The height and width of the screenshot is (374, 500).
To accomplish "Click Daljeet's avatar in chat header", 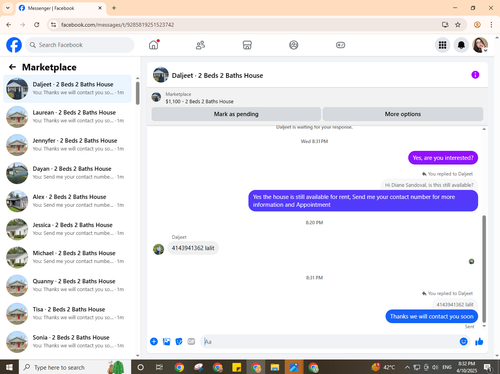I will coord(161,75).
